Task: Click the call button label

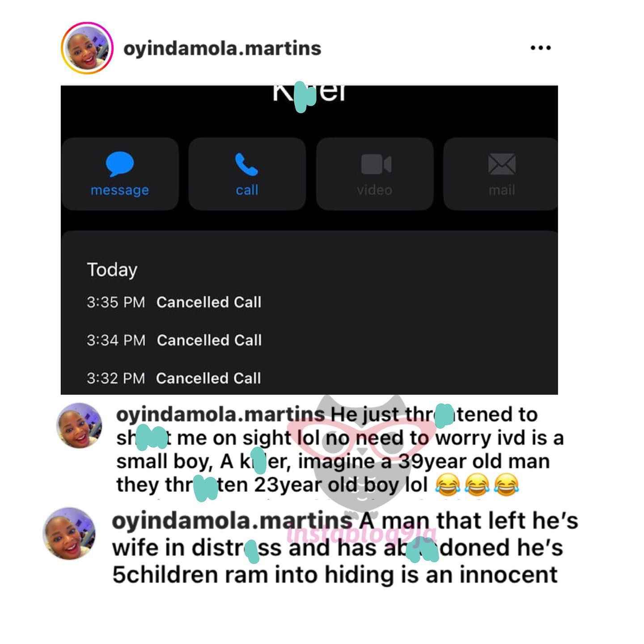Action: tap(247, 190)
